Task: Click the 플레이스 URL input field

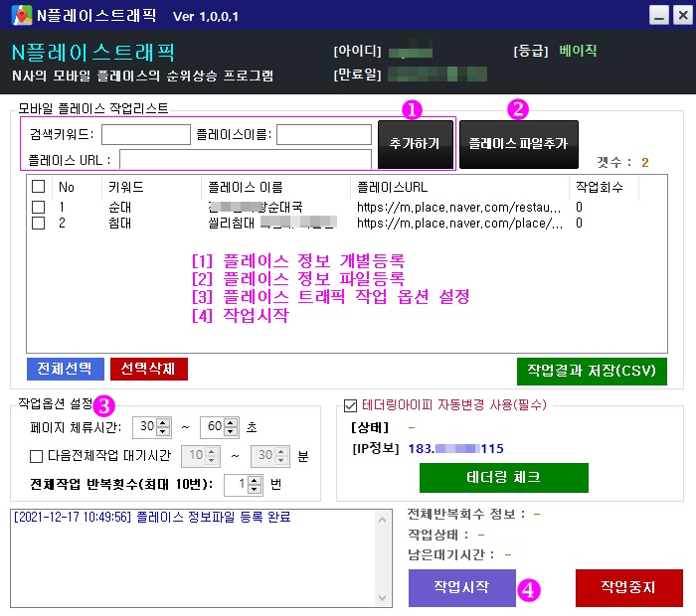Action: tap(246, 160)
